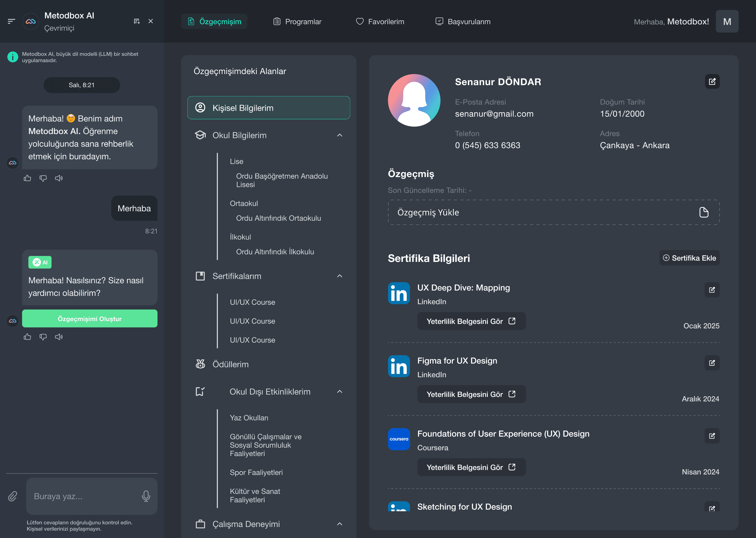The width and height of the screenshot is (756, 538).
Task: Open the chat sidebar hamburger menu icon
Action: [11, 21]
